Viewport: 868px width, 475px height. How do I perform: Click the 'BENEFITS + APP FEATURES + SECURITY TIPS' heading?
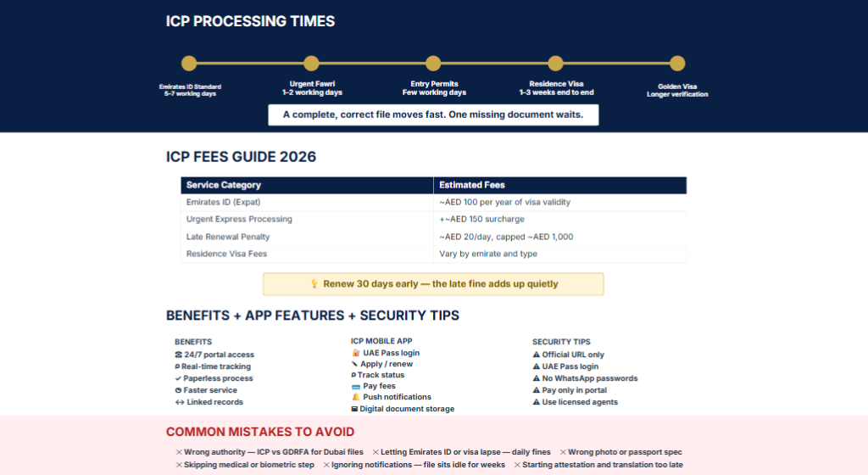[312, 316]
